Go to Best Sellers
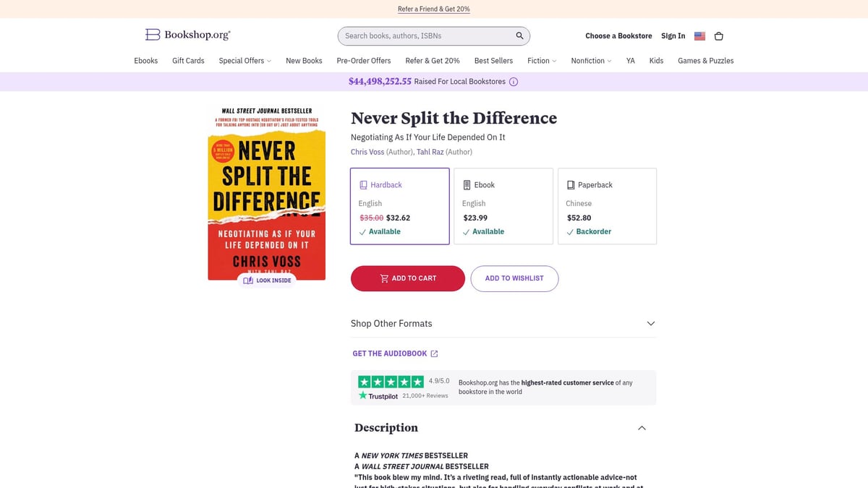The width and height of the screenshot is (868, 488). click(493, 61)
